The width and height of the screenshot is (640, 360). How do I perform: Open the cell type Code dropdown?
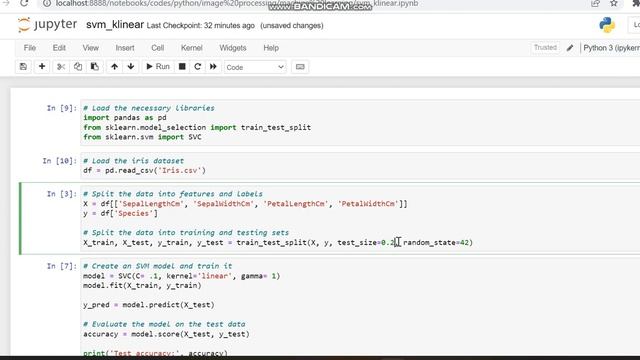[x=255, y=67]
